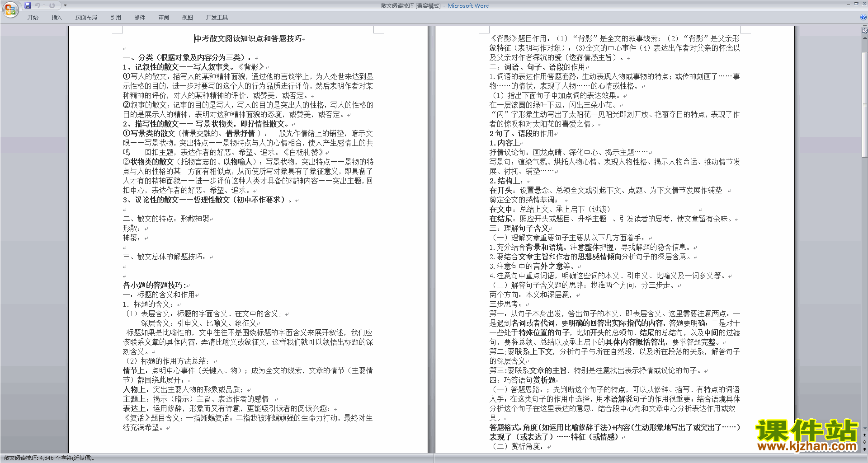Open the 插入 ribbon tab
Image resolution: width=868 pixels, height=463 pixels.
point(57,18)
